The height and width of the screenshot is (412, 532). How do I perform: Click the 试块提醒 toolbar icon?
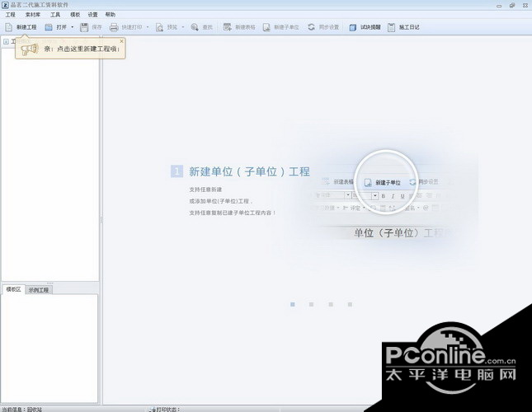pos(353,27)
